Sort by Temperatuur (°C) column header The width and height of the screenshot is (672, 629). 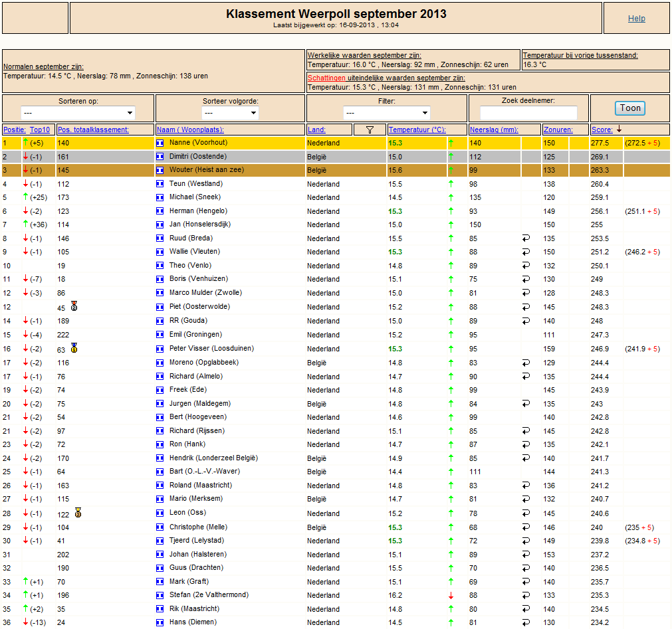pyautogui.click(x=417, y=130)
